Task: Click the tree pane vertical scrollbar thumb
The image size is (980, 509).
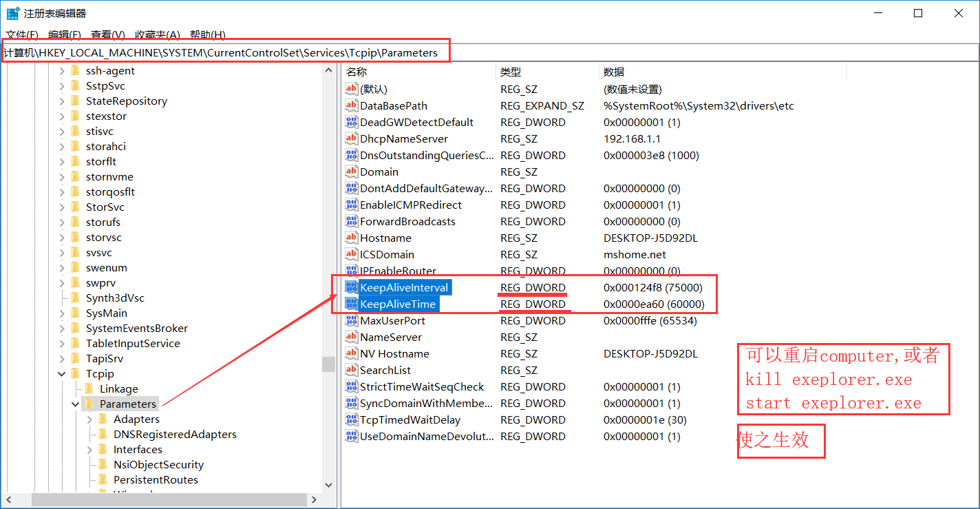Action: tap(328, 364)
